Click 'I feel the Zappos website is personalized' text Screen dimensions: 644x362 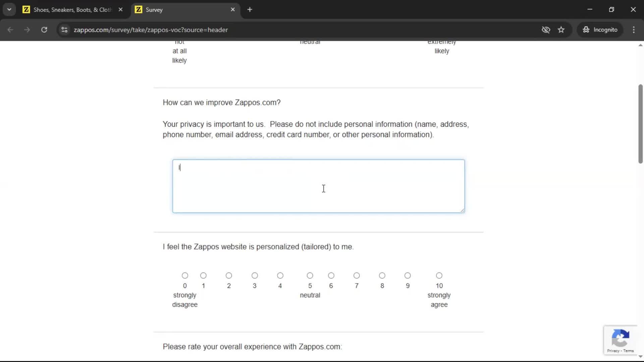click(x=258, y=247)
